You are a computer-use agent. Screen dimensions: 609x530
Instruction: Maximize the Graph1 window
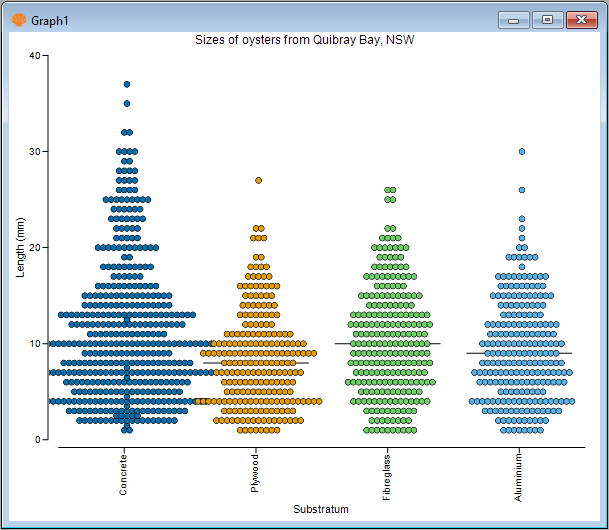click(547, 19)
